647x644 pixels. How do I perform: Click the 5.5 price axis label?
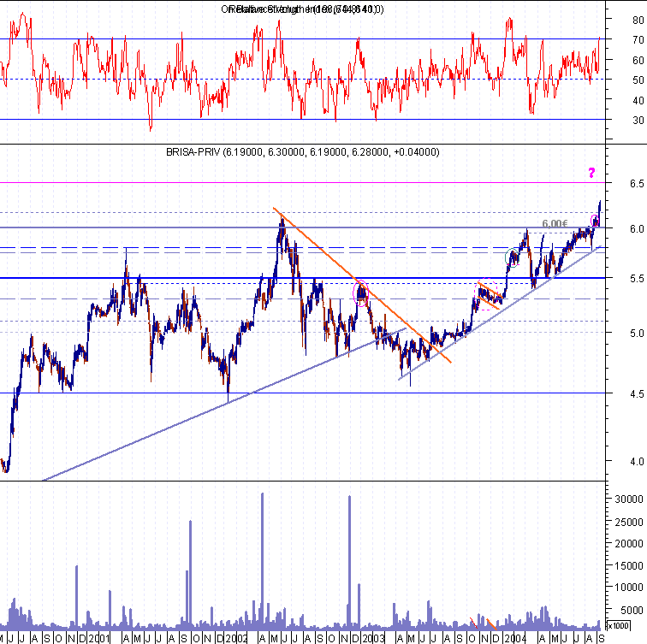click(637, 279)
